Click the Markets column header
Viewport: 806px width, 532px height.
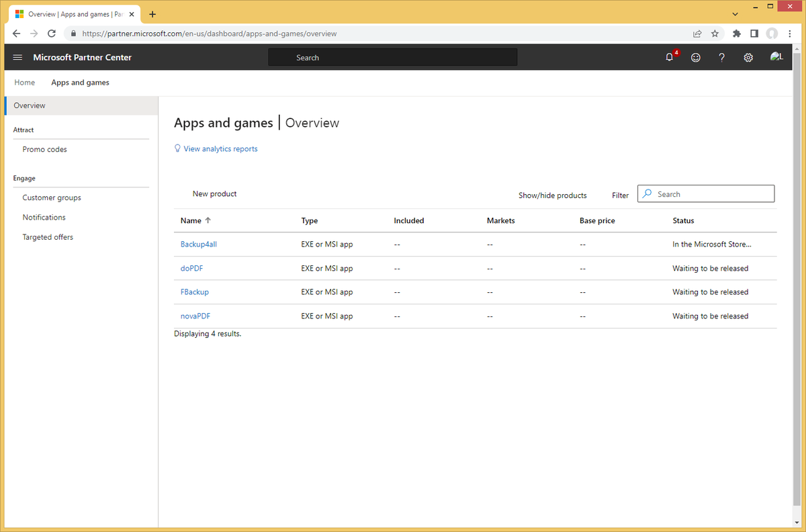pyautogui.click(x=501, y=220)
